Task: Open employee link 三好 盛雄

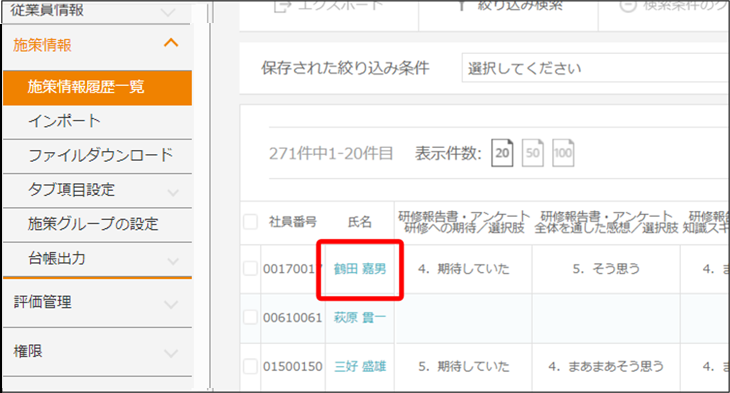Action: tap(360, 366)
